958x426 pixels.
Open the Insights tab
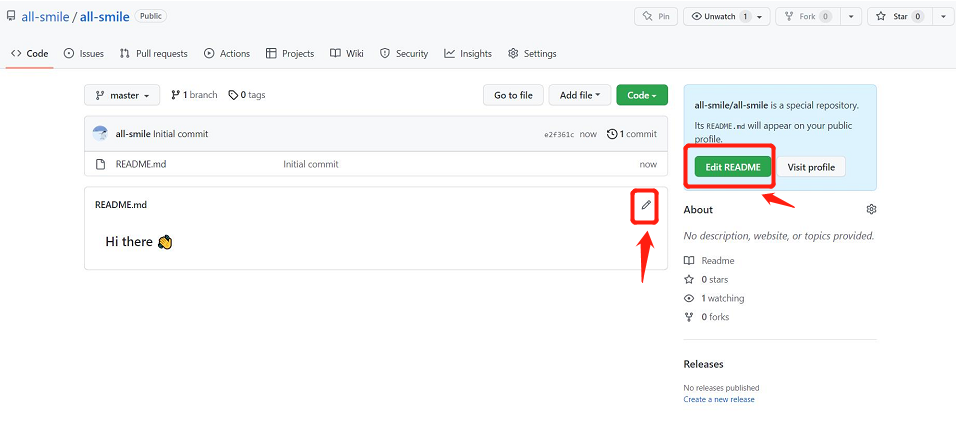[x=468, y=54]
